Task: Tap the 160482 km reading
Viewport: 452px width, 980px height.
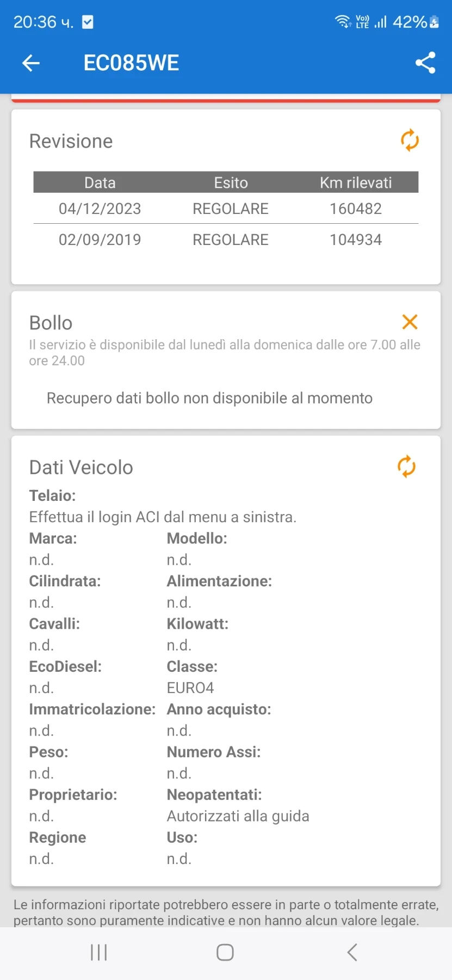Action: coord(356,209)
